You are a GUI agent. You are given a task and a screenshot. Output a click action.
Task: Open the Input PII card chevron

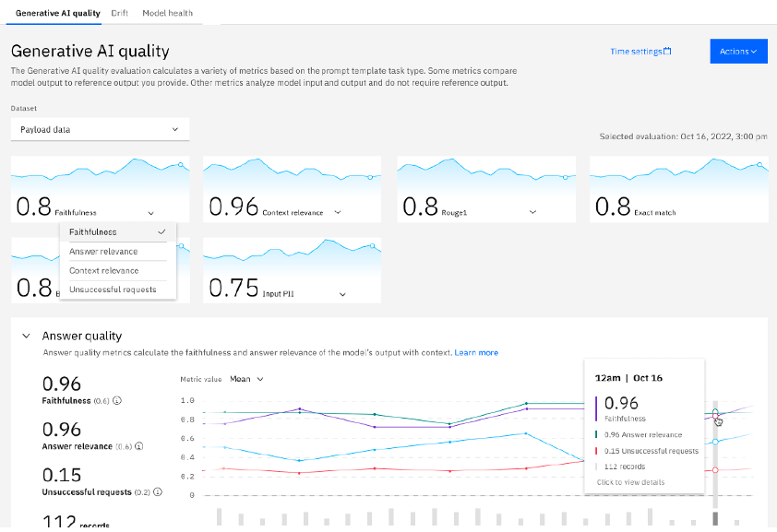[x=342, y=294]
